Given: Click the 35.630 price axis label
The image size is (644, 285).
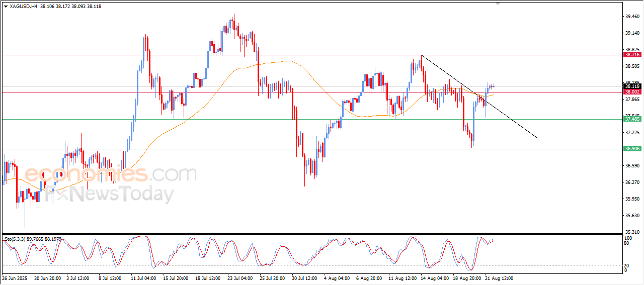Looking at the screenshot, I should [x=632, y=216].
